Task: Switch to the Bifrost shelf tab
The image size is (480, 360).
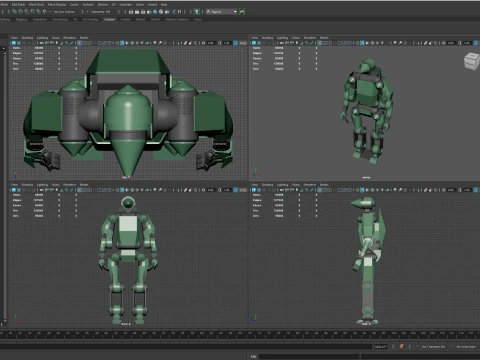Action: pos(140,19)
